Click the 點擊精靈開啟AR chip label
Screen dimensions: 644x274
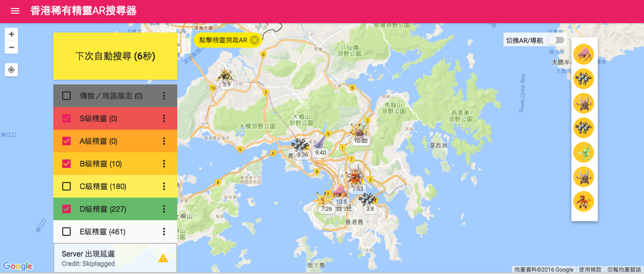(223, 40)
